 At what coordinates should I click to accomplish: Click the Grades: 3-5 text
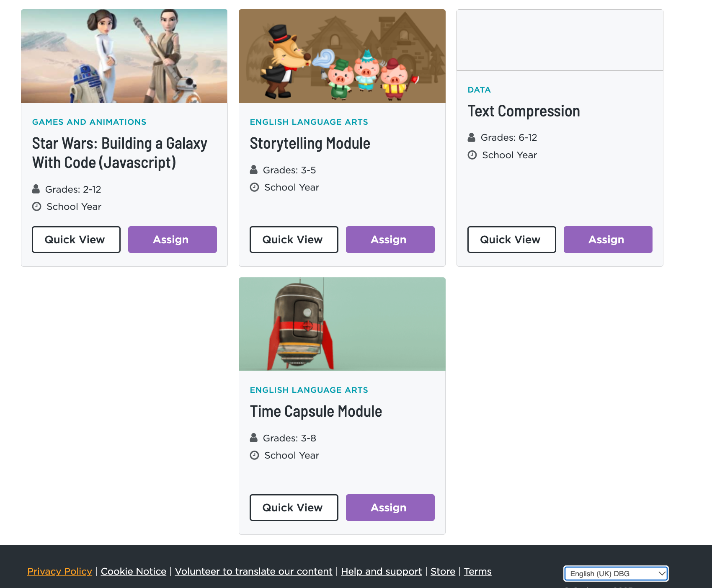click(x=289, y=170)
